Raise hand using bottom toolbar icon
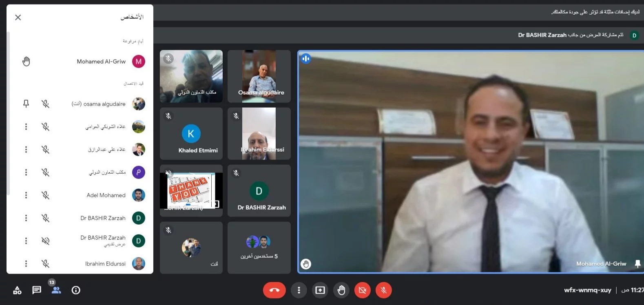644x305 pixels. click(x=341, y=290)
